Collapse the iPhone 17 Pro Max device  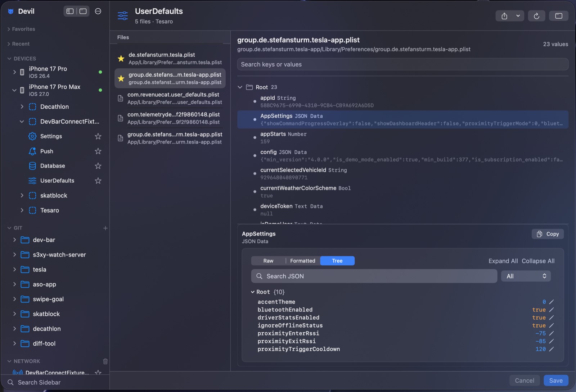(x=14, y=90)
